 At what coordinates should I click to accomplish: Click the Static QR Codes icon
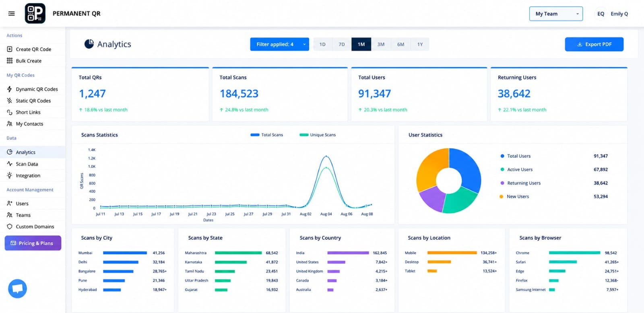point(10,101)
